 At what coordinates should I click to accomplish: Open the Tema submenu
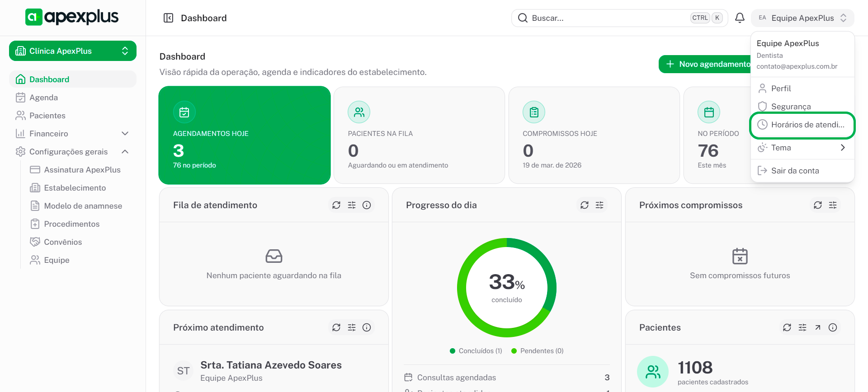click(x=802, y=148)
